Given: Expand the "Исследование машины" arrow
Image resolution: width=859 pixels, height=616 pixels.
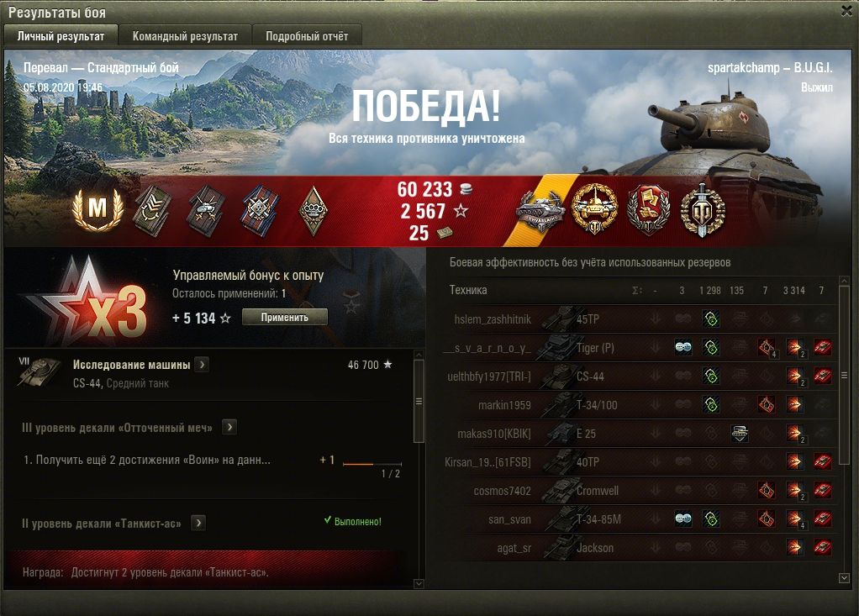Looking at the screenshot, I should (x=203, y=365).
